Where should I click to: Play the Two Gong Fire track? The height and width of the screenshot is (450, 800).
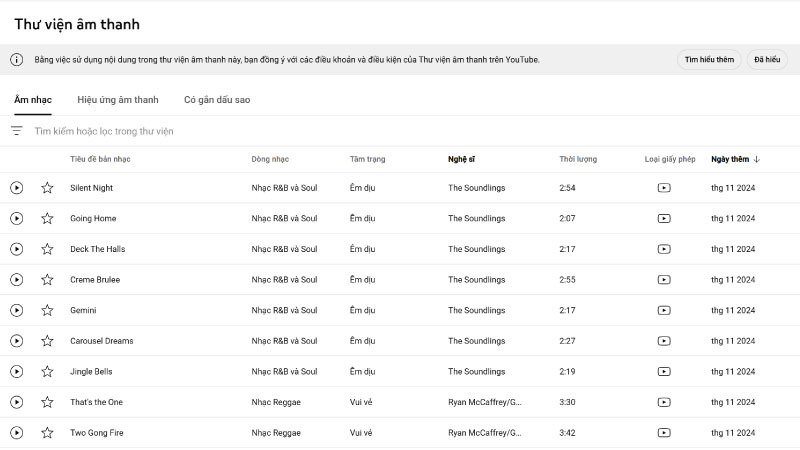click(x=16, y=433)
